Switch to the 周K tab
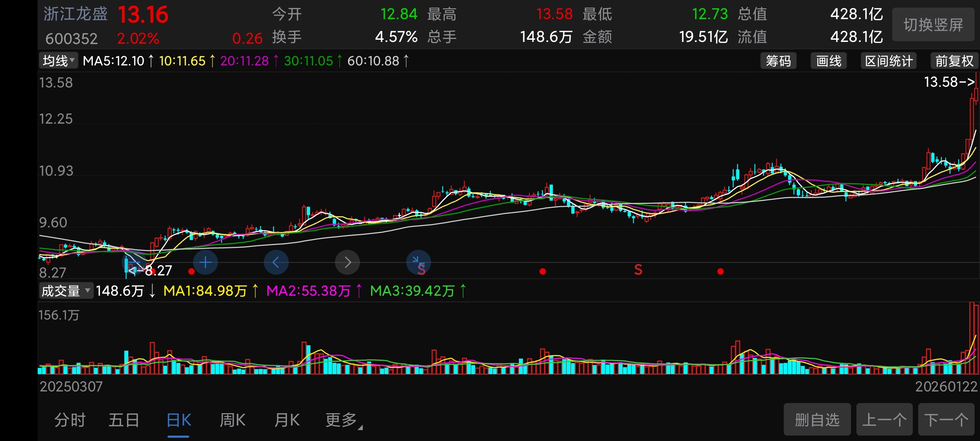This screenshot has height=441, width=980. click(232, 420)
